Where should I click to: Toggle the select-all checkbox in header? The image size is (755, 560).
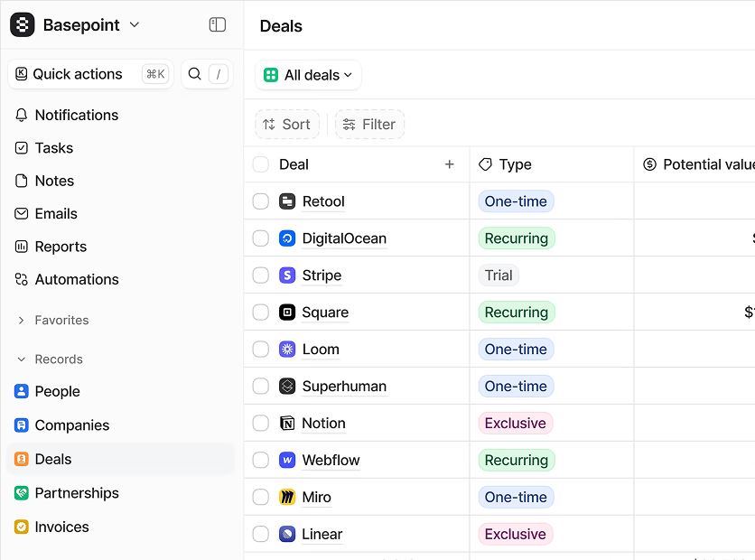point(261,164)
